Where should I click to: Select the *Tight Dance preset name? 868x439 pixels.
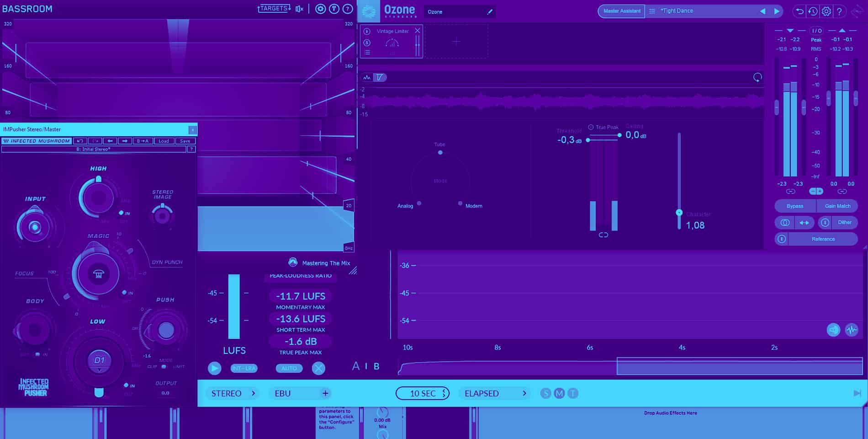[x=677, y=11]
